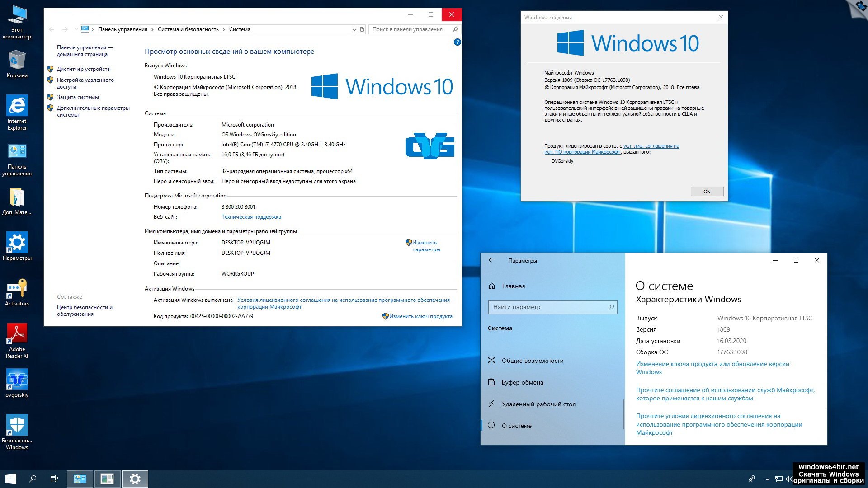Open ovgorskiy desktop shortcut

tap(17, 380)
